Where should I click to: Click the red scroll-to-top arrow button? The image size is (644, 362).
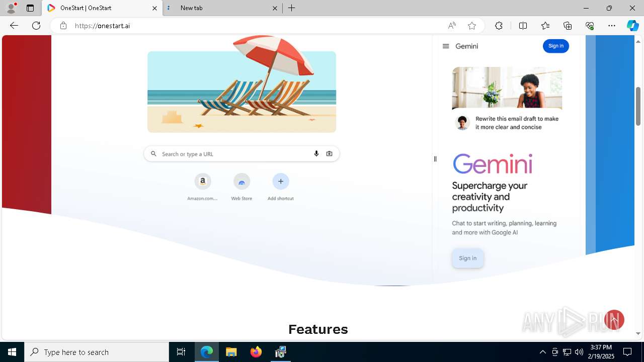tap(614, 320)
